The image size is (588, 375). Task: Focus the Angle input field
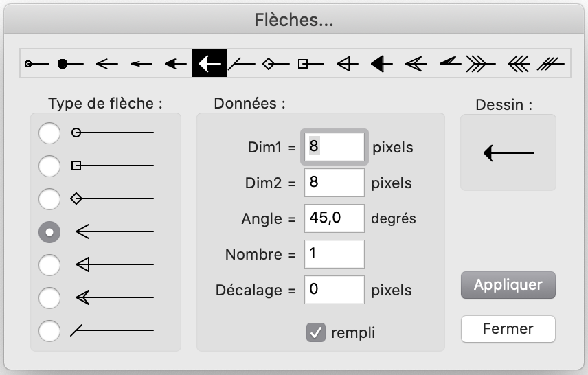(334, 218)
